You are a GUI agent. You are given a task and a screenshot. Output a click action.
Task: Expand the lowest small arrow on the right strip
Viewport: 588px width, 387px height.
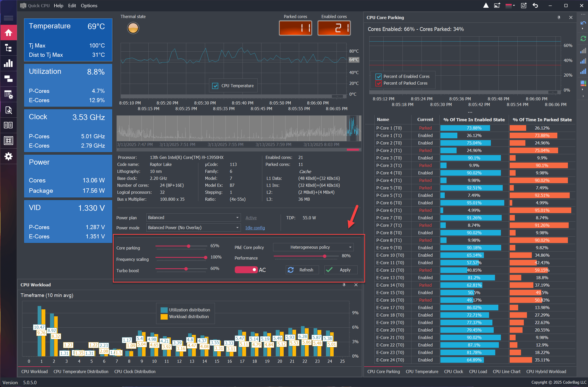pyautogui.click(x=583, y=96)
